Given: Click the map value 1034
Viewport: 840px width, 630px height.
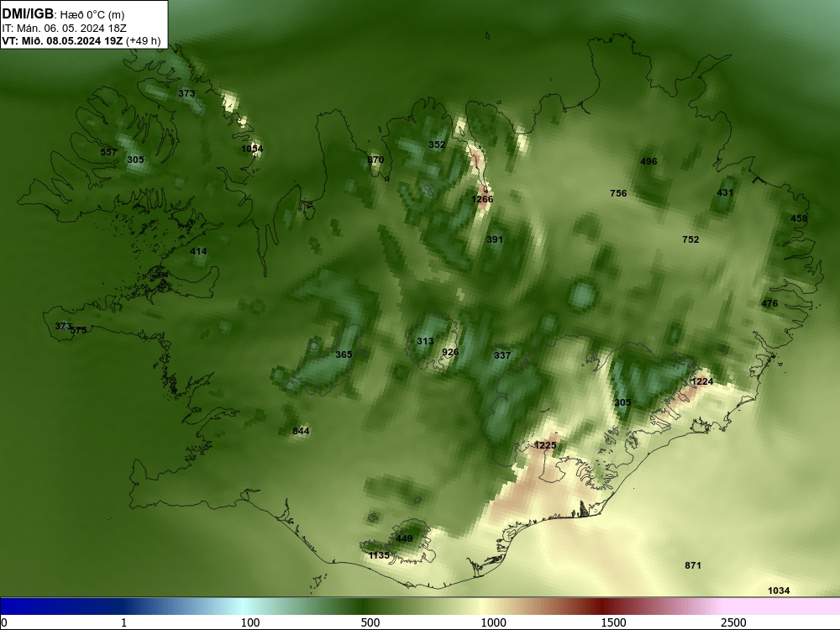Looking at the screenshot, I should click(779, 591).
